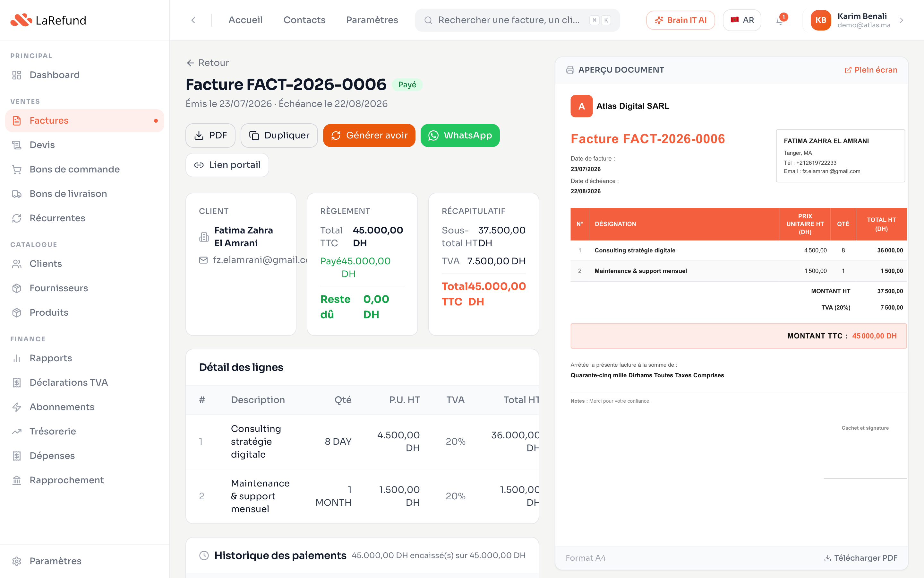Click the Retour back link

(208, 63)
